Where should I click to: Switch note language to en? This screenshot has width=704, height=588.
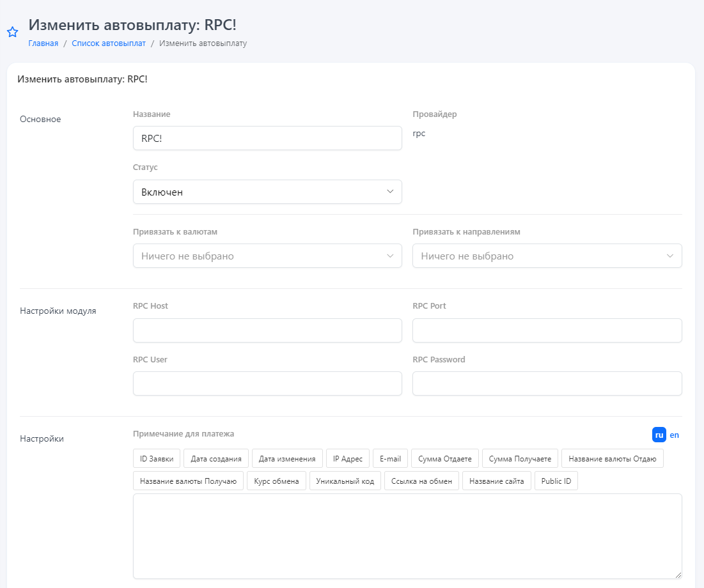coord(675,435)
